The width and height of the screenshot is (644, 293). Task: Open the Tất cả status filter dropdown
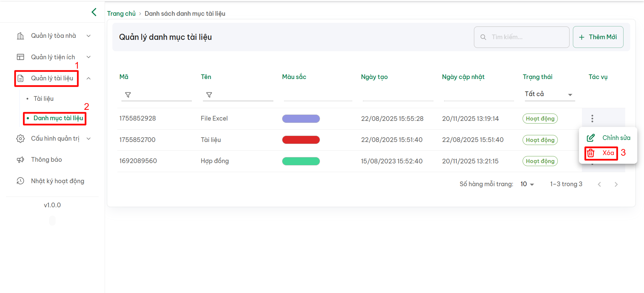[549, 94]
